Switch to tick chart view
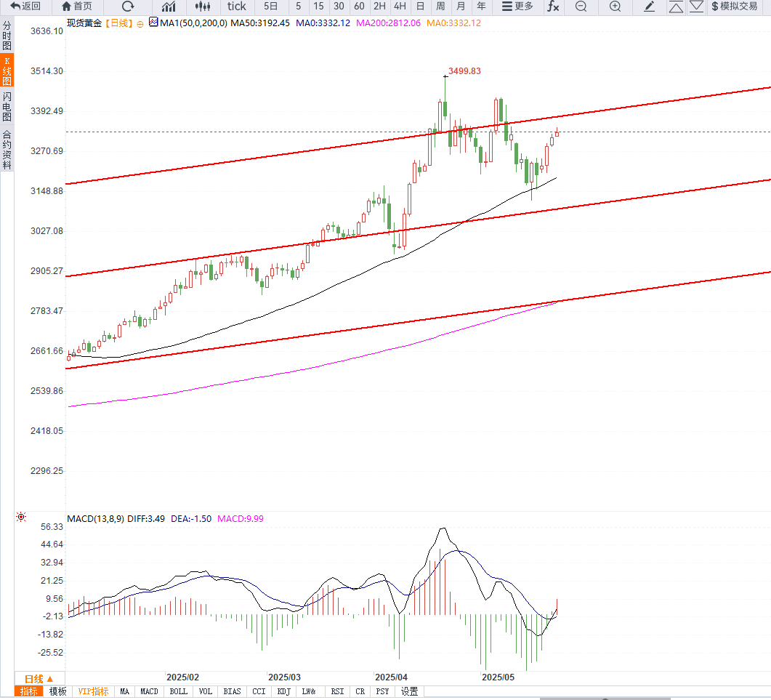 point(236,7)
